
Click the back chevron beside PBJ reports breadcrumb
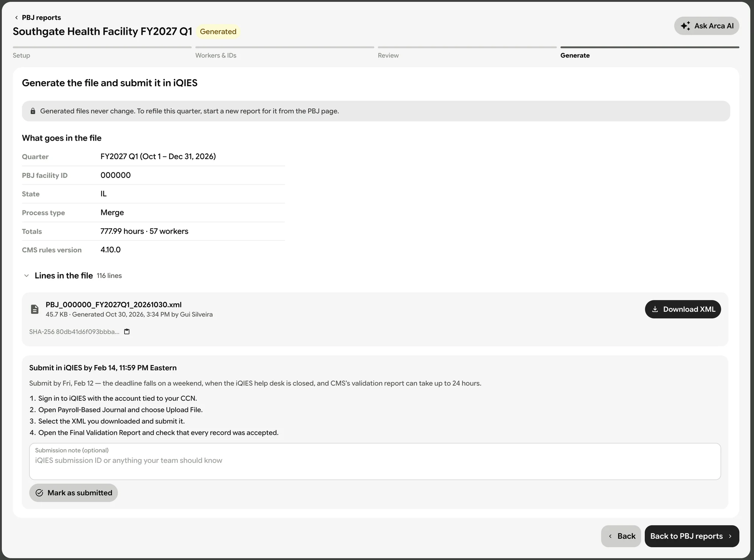click(x=16, y=18)
